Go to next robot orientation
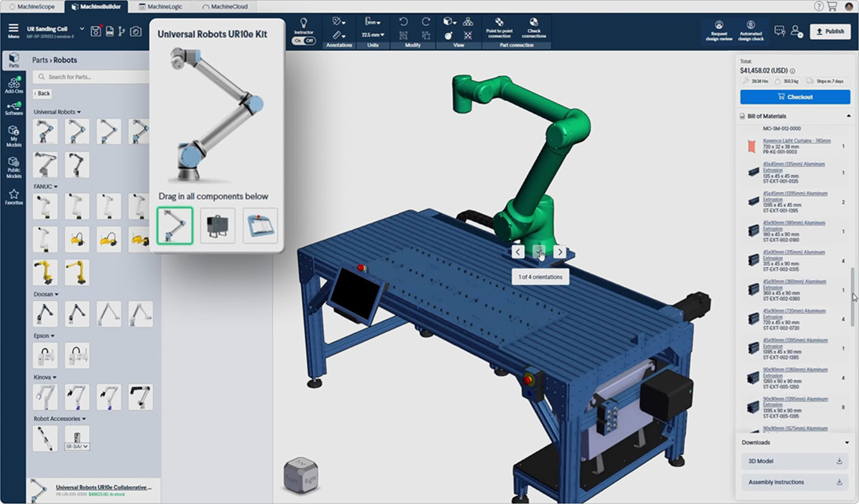This screenshot has width=859, height=504. [x=559, y=252]
